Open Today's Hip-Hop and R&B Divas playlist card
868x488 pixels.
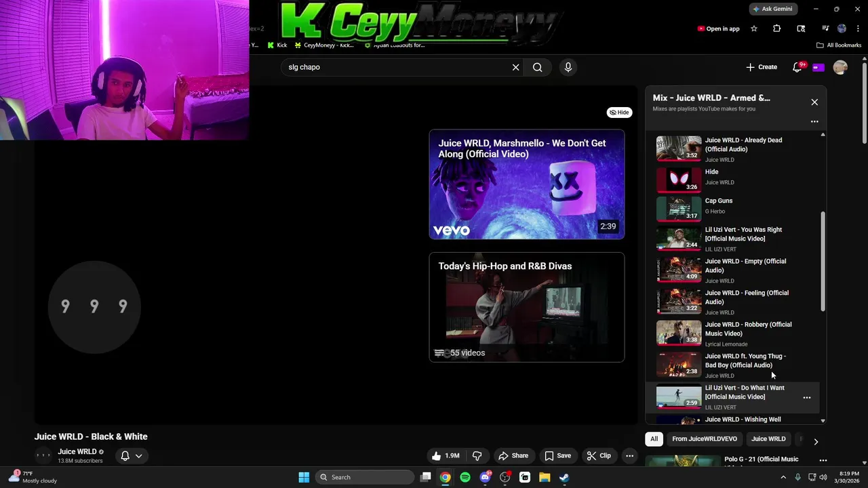tap(527, 307)
